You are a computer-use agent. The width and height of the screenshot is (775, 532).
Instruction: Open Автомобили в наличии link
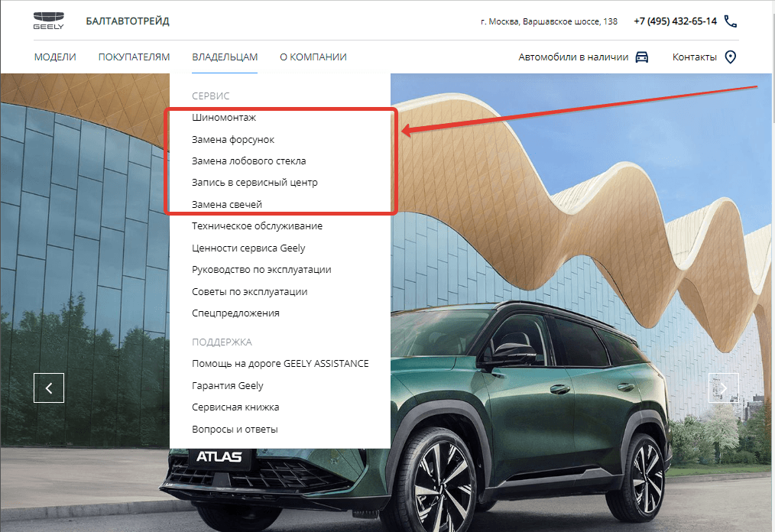coord(573,57)
